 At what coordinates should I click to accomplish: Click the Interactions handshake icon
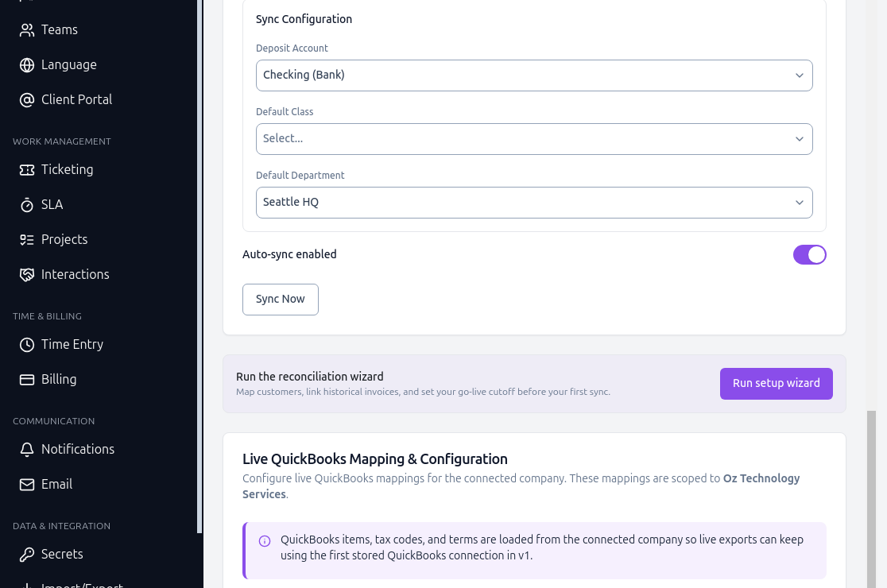point(26,275)
